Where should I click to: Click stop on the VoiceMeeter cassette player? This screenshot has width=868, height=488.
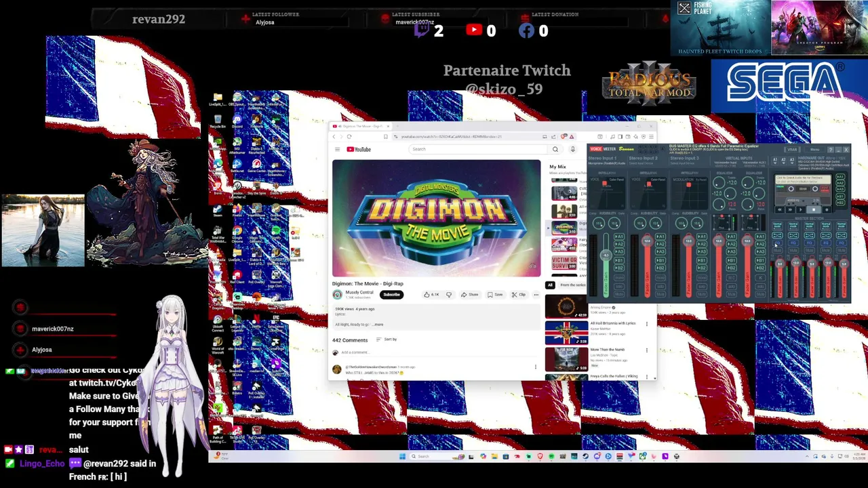pyautogui.click(x=814, y=209)
